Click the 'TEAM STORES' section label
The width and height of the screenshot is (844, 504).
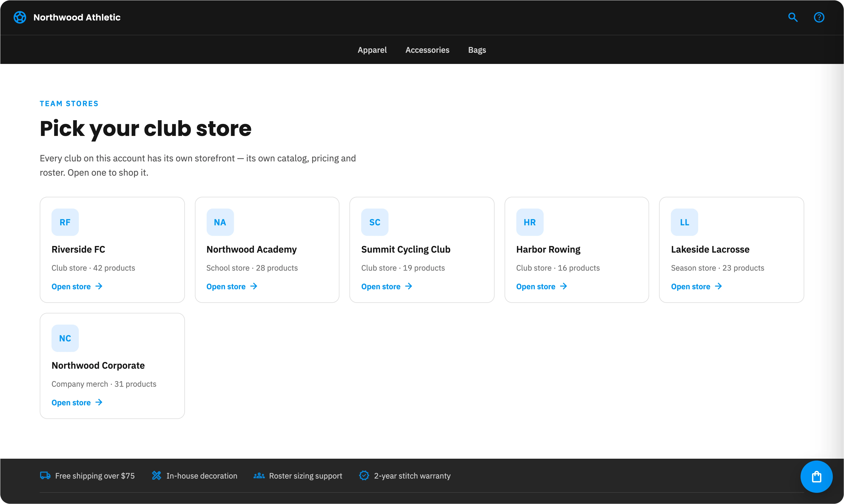point(69,104)
